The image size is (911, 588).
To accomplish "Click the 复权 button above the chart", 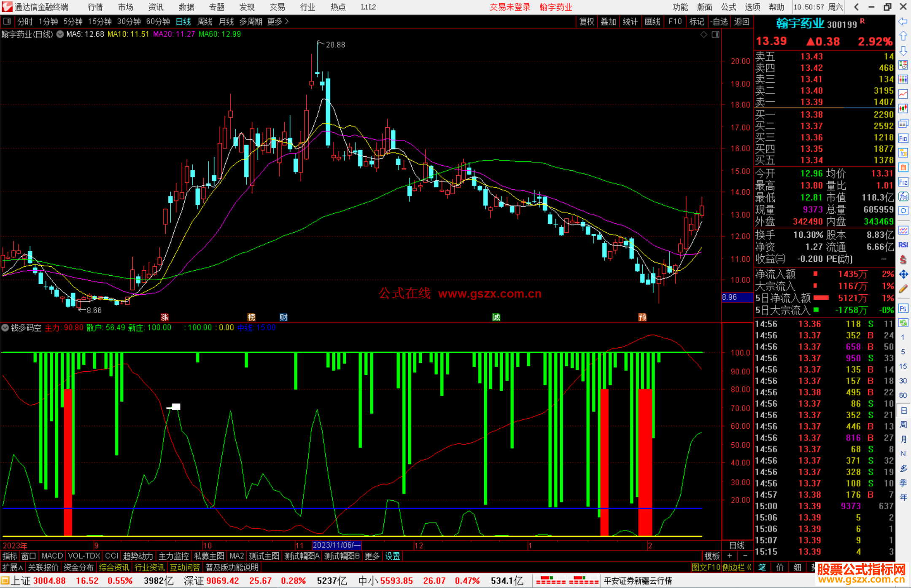I will pyautogui.click(x=587, y=21).
